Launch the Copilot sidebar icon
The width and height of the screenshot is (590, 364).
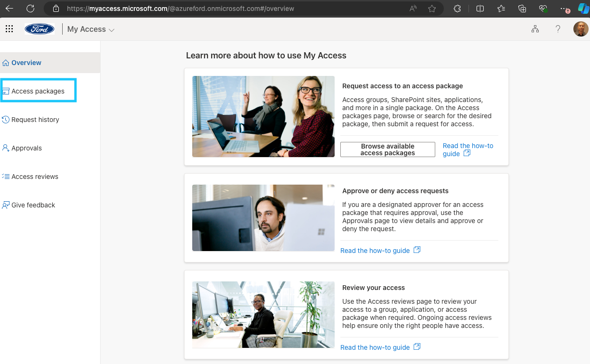583,9
